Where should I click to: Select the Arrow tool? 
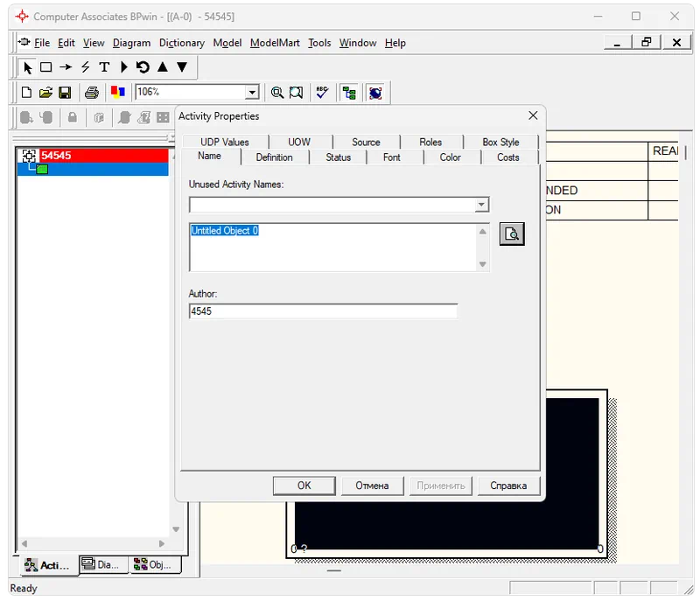66,67
